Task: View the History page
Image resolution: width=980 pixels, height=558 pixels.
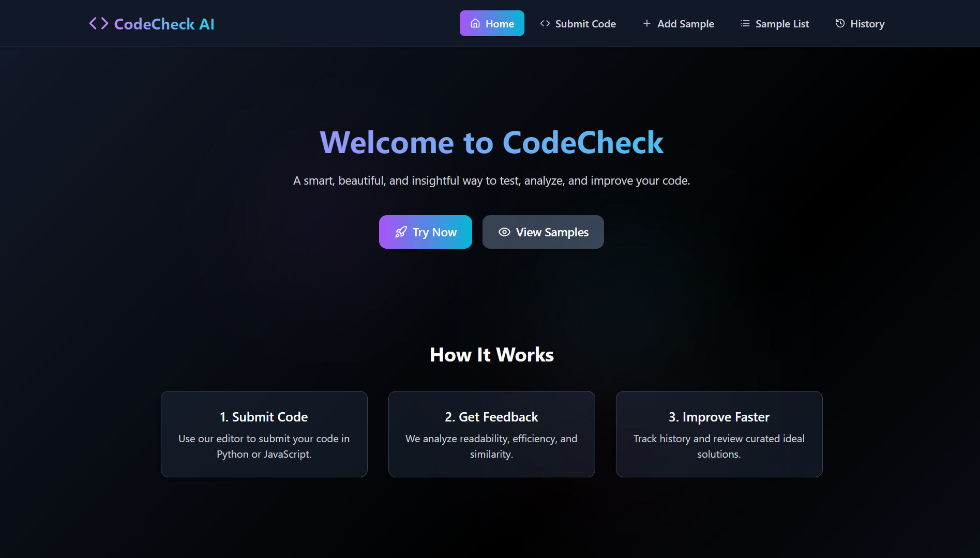Action: click(860, 23)
